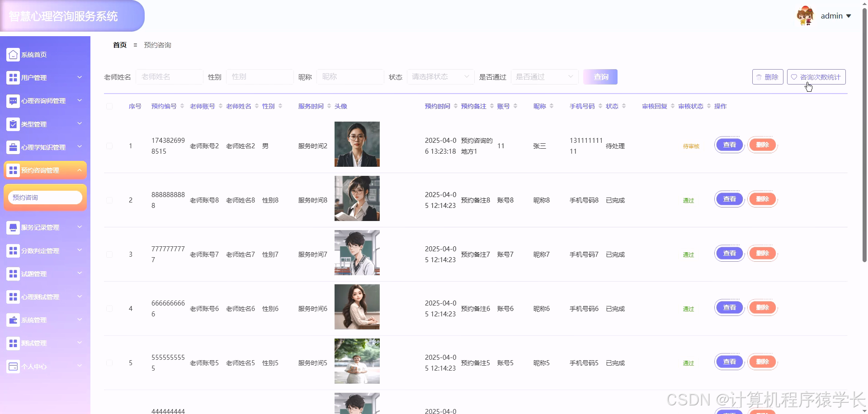Image resolution: width=868 pixels, height=414 pixels.
Task: Click the heart icon beside 咨询次数统计
Action: 794,76
